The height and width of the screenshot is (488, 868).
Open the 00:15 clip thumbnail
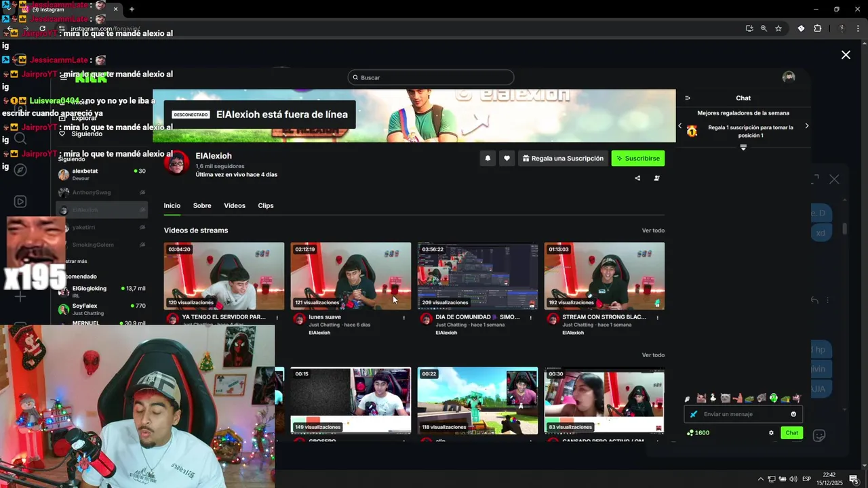(351, 401)
